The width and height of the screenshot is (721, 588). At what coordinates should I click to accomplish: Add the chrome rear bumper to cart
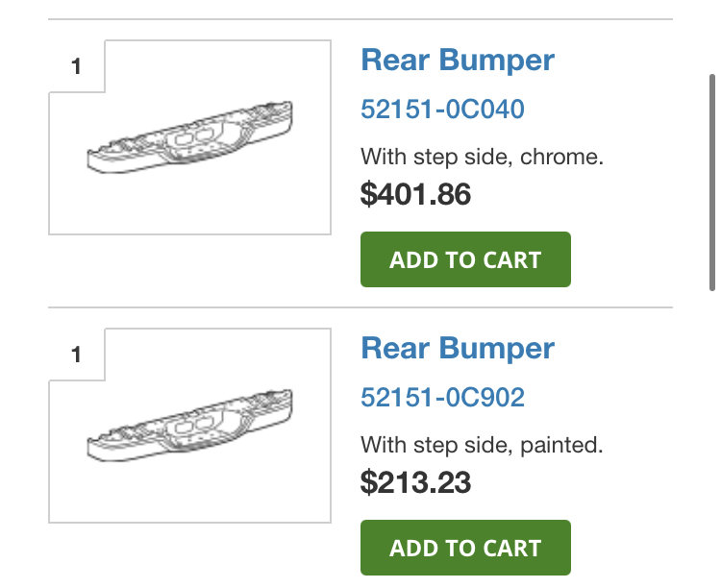[465, 259]
